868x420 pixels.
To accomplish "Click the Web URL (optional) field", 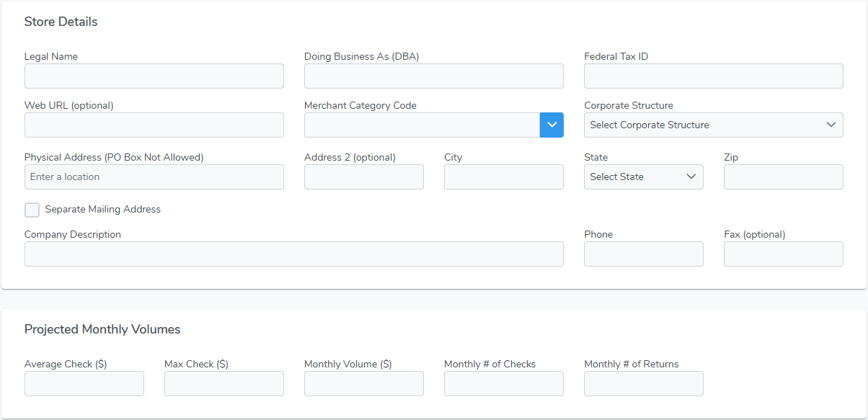I will (x=154, y=125).
